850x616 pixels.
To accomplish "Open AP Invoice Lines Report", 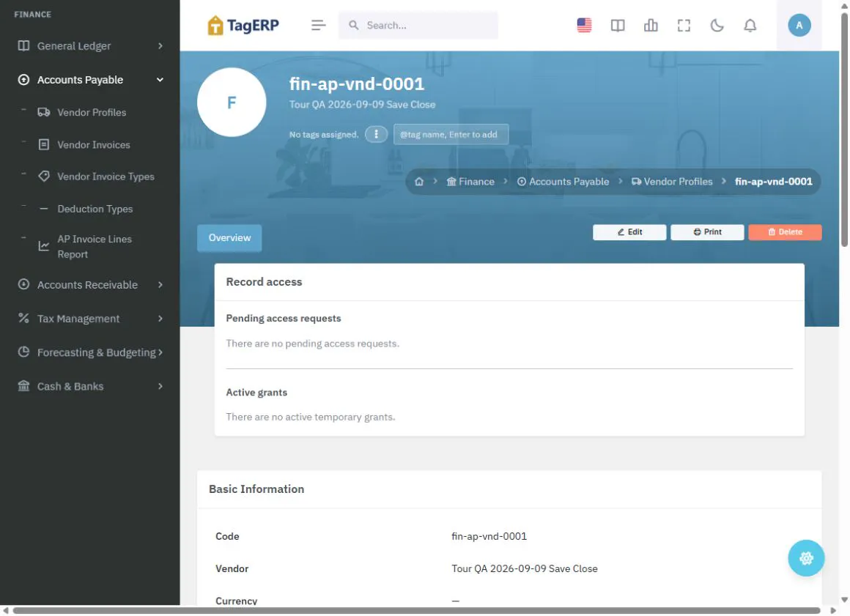I will point(95,247).
